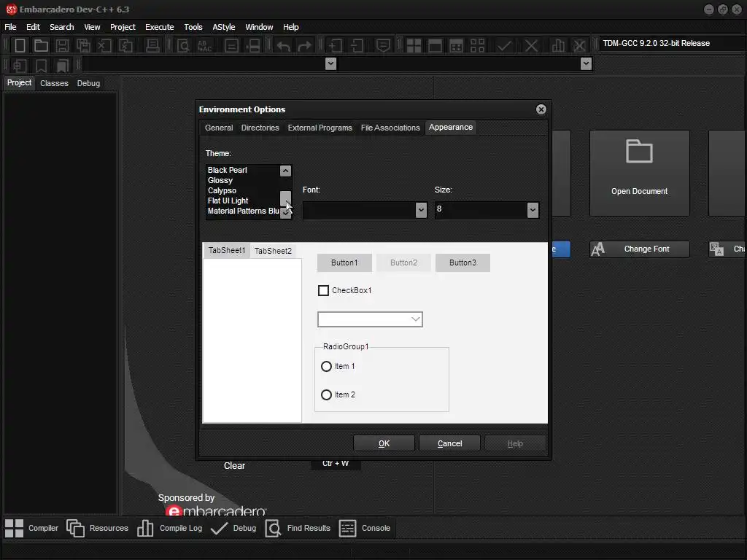Switch to the File Associations tab

pyautogui.click(x=390, y=128)
